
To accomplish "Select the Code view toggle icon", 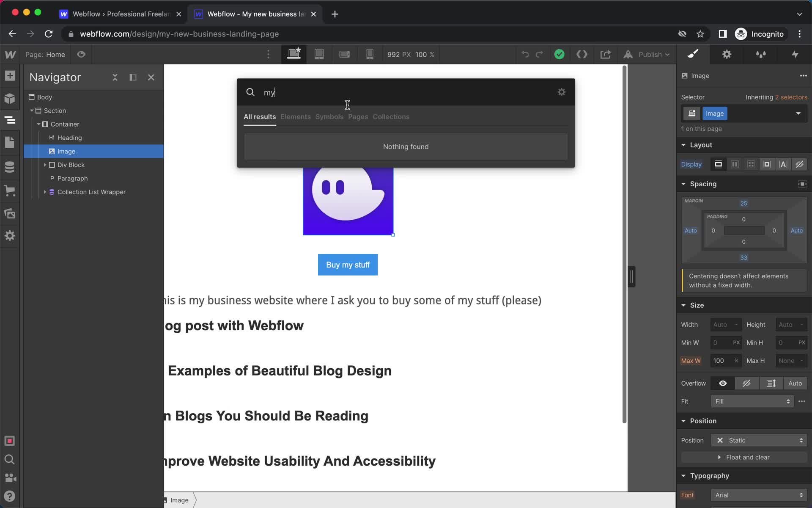I will click(582, 54).
